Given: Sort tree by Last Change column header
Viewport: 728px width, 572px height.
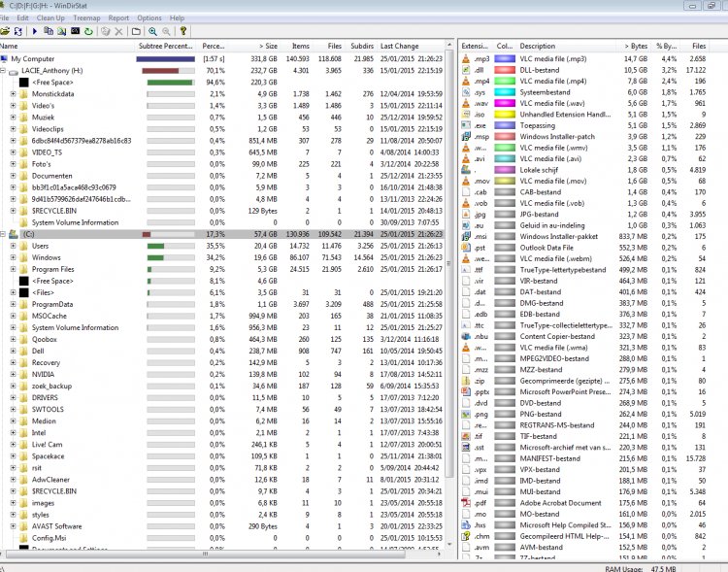Looking at the screenshot, I should (x=411, y=46).
